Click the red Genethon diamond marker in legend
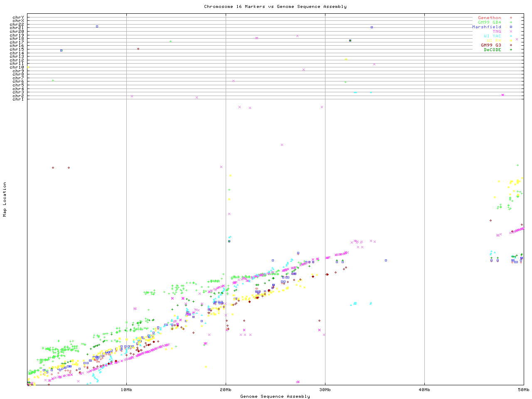Viewport: 532px width, 399px height. point(511,18)
